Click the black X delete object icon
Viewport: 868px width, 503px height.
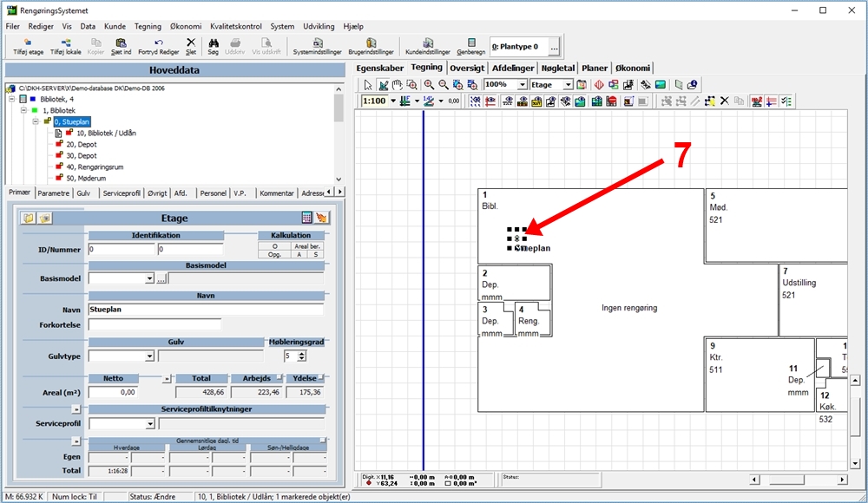[x=724, y=101]
